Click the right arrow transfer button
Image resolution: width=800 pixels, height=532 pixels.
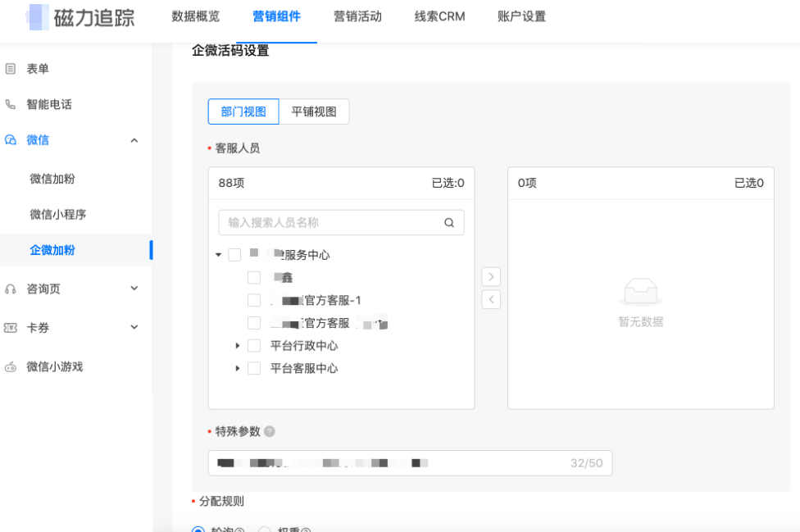(x=490, y=277)
